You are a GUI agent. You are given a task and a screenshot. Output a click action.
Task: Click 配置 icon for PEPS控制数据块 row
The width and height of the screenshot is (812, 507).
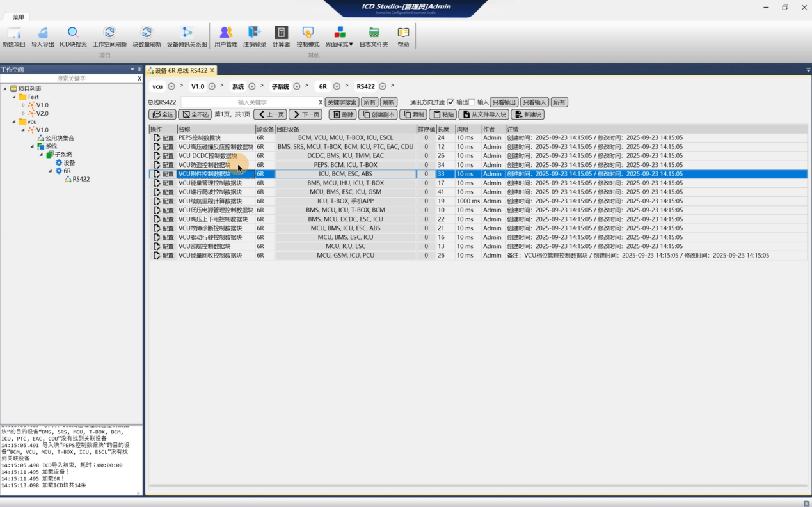pos(157,137)
